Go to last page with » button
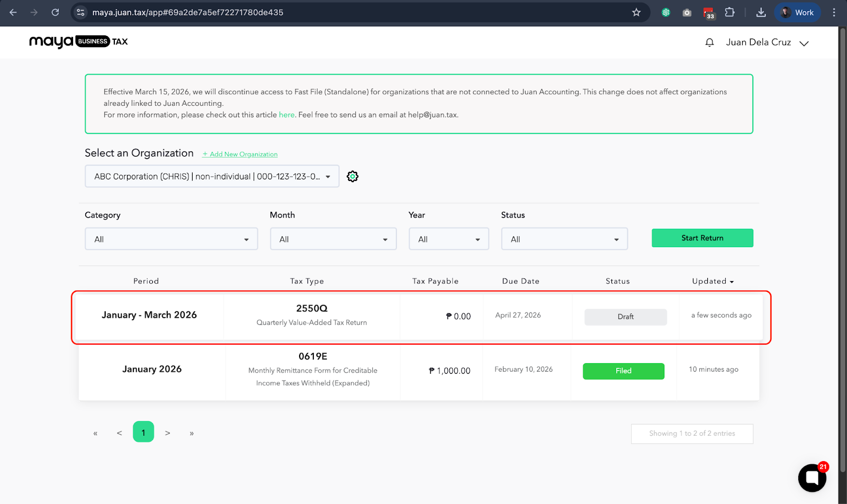847x504 pixels. (192, 433)
